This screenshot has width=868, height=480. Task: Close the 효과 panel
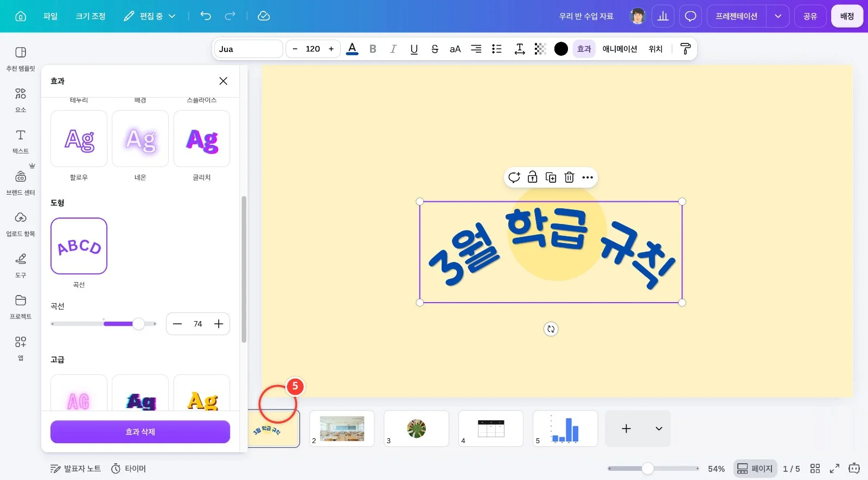[x=223, y=81]
